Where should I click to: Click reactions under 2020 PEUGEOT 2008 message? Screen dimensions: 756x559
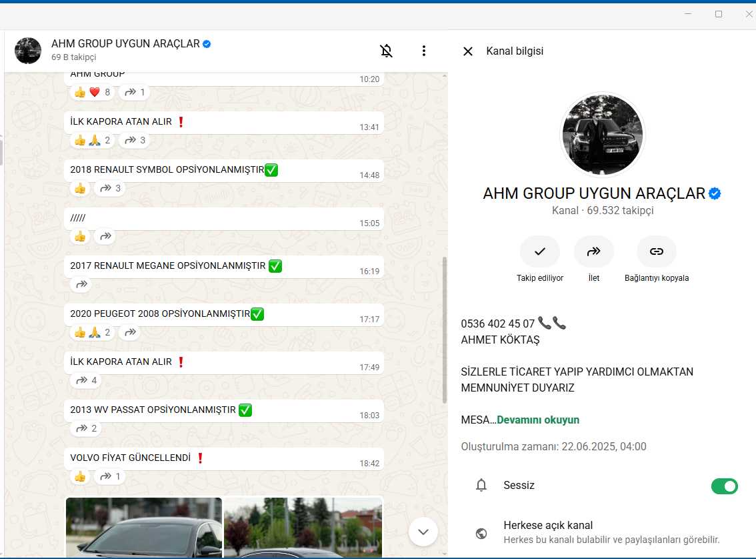point(93,332)
